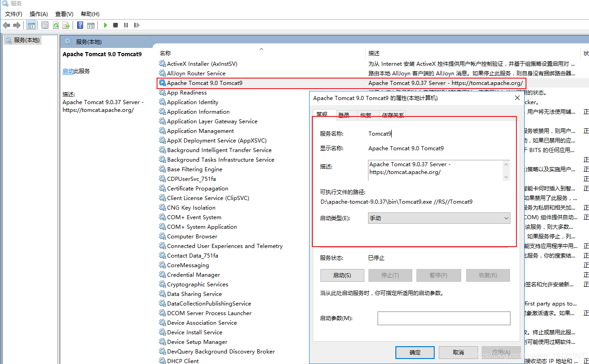Switch to the 登录 tab

(x=344, y=115)
